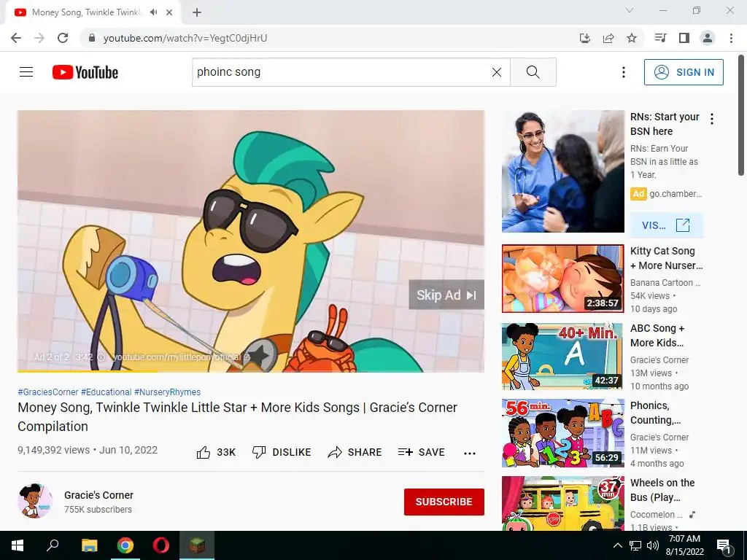Visit youtube.com/mylittleponyofficial ad link
This screenshot has height=560, width=747.
[181, 357]
